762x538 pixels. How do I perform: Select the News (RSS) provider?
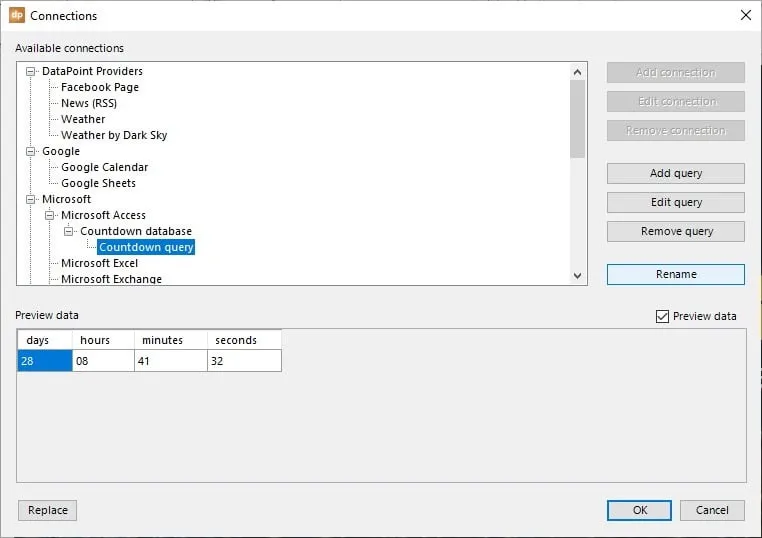pyautogui.click(x=89, y=103)
